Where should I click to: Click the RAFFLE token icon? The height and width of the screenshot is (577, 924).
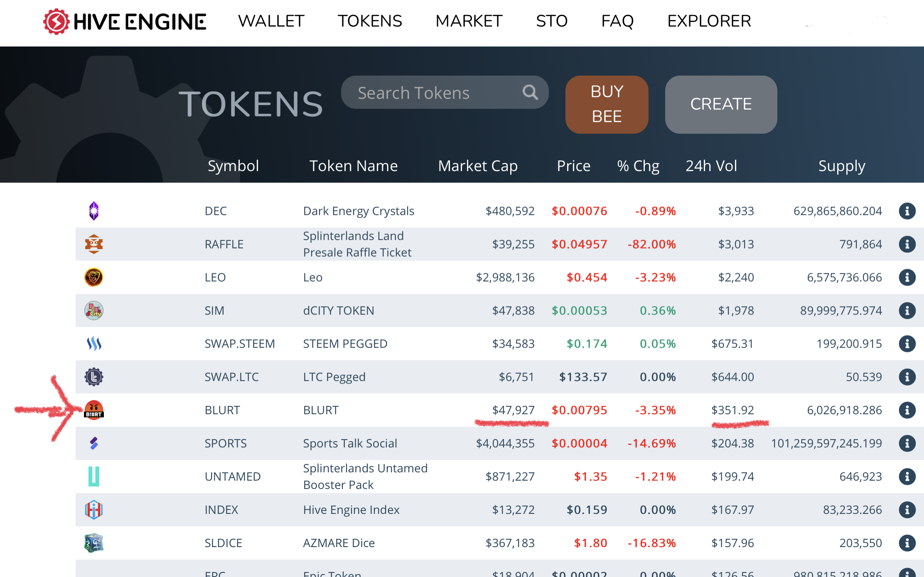[x=94, y=244]
